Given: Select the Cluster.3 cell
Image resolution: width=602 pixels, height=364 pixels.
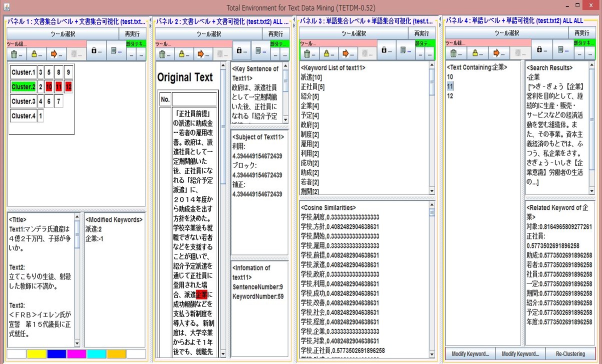Looking at the screenshot, I should point(23,101).
